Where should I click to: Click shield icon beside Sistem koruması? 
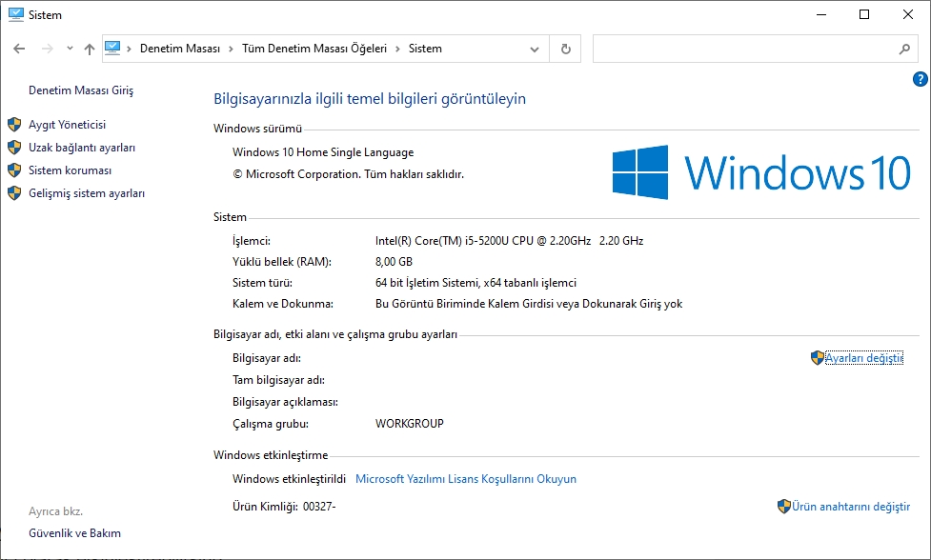tap(14, 170)
